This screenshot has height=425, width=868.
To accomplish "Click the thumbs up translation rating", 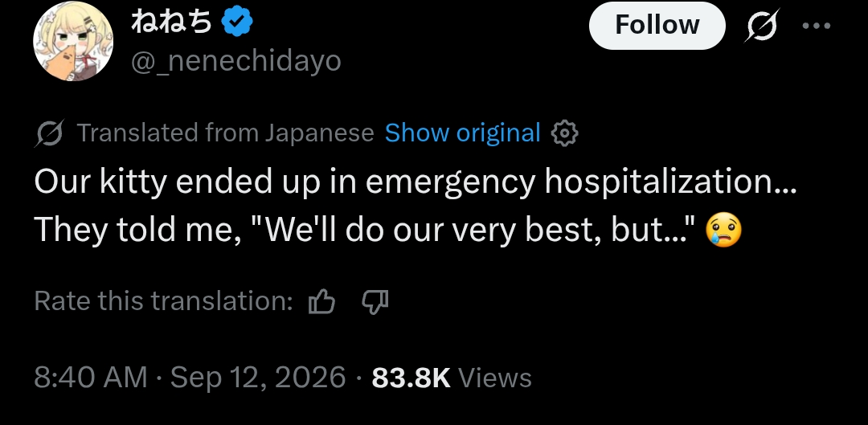I will click(321, 301).
